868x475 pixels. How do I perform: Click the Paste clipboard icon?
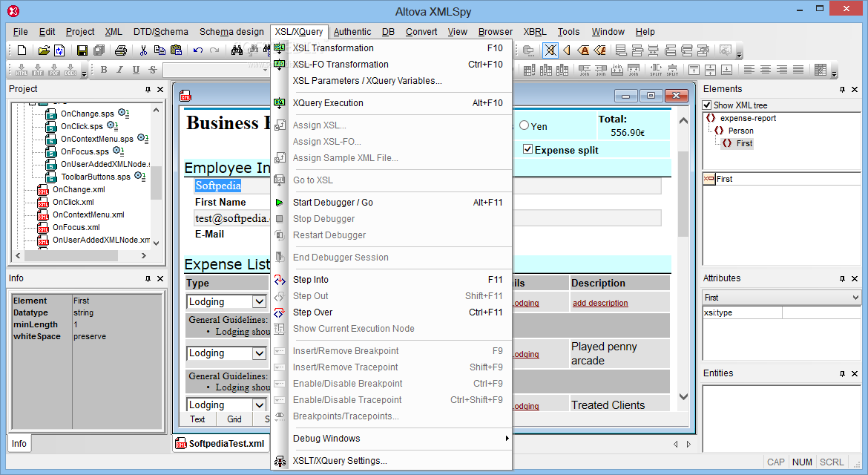[x=176, y=50]
